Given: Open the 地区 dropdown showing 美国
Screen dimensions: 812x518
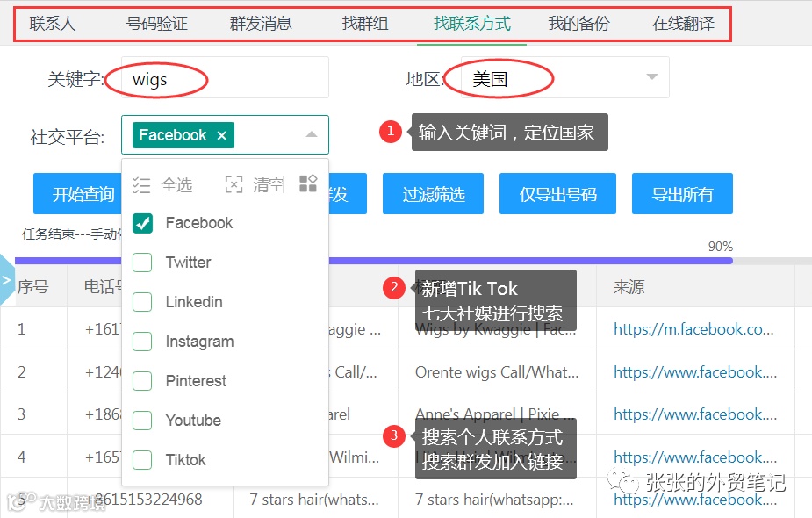Looking at the screenshot, I should point(565,77).
